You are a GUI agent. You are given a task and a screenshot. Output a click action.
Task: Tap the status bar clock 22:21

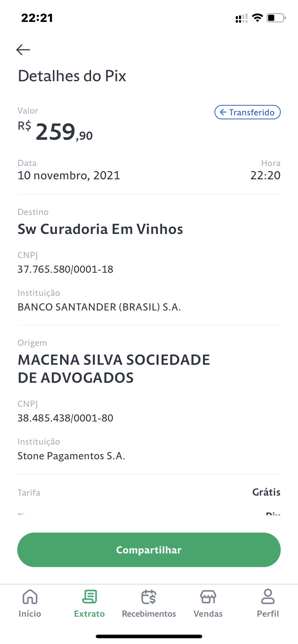pyautogui.click(x=37, y=18)
